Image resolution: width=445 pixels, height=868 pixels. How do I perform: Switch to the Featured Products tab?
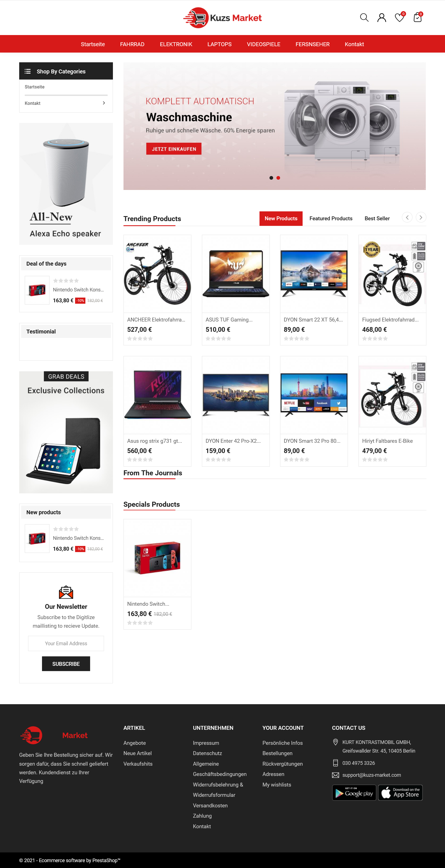(331, 218)
